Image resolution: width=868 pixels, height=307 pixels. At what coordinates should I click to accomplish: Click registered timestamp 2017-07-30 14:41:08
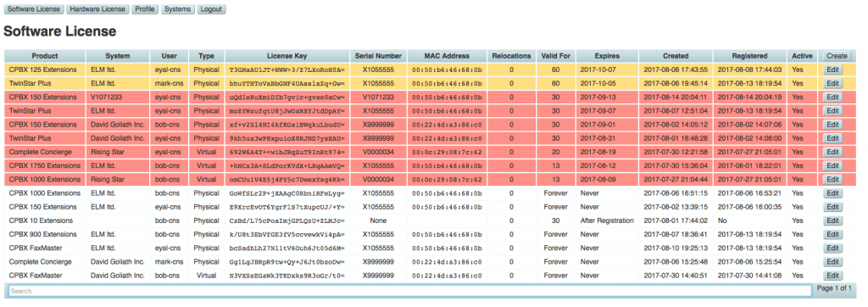coord(749,276)
